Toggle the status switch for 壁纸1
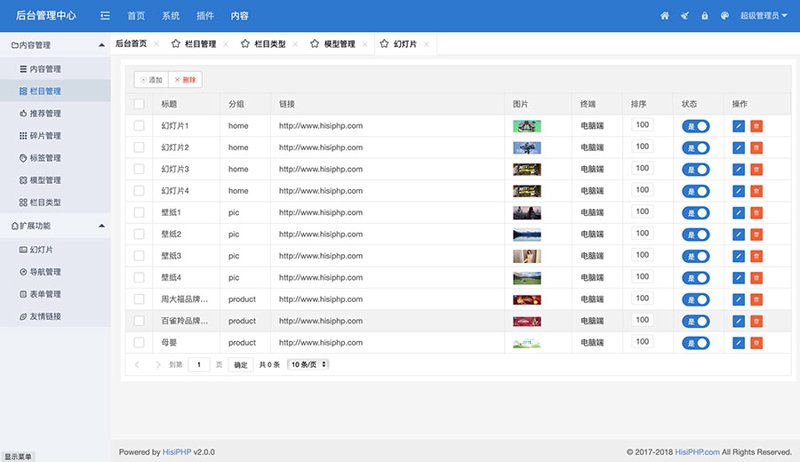The image size is (800, 462). 696,213
